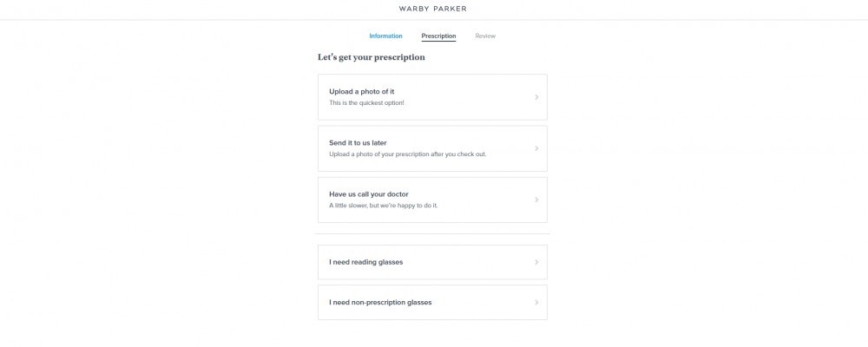Click the divider line between option groups
Screen dimensions: 868x347
pos(432,234)
